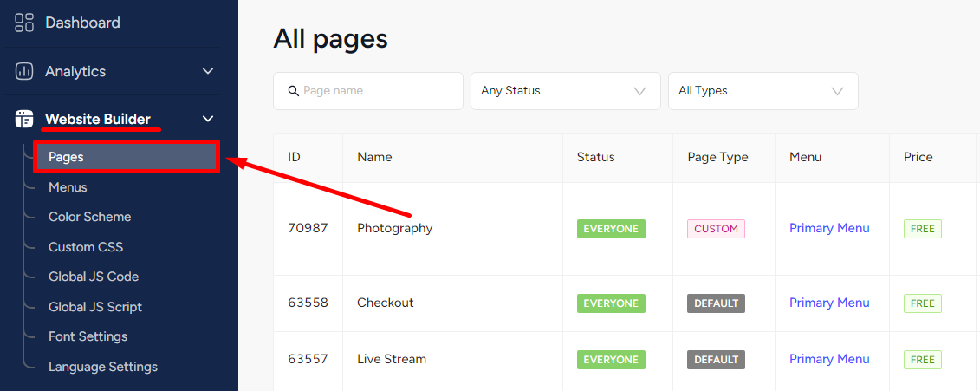Screen dimensions: 980x391
Task: Click DEFAULT badge in Live Stream row
Action: [x=717, y=360]
